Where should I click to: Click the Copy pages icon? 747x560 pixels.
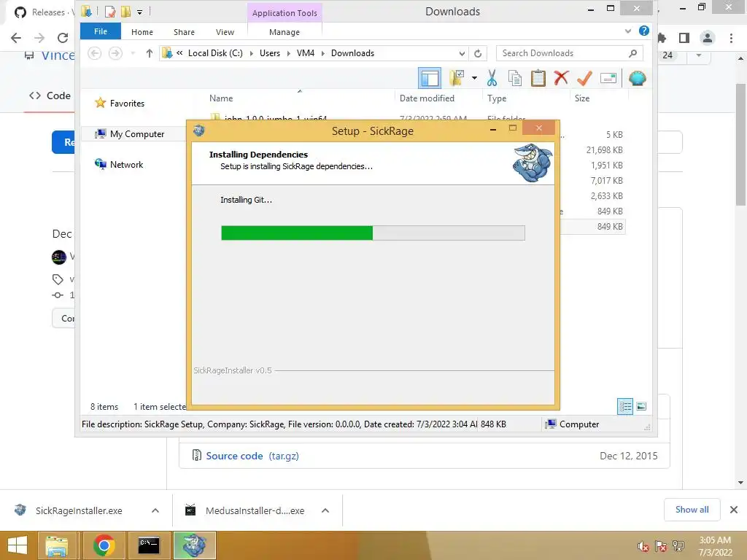[515, 78]
